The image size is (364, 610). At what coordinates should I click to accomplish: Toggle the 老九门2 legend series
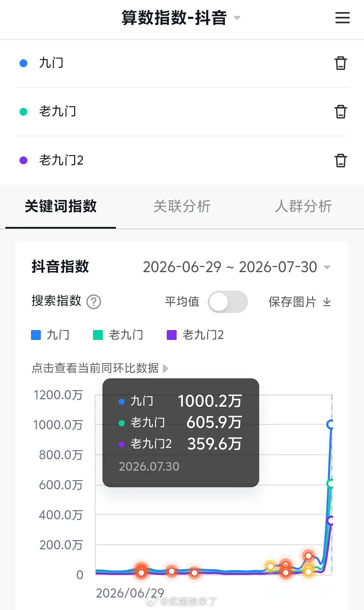click(195, 335)
